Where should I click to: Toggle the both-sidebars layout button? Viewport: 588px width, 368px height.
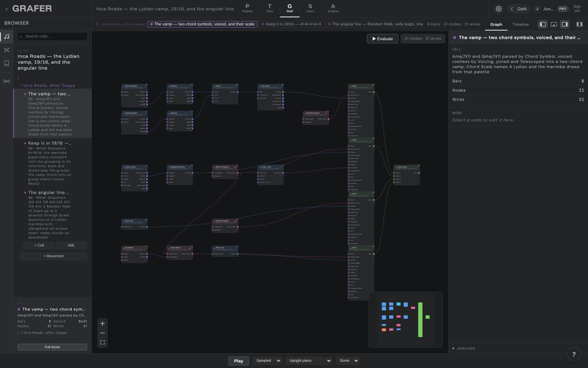tap(579, 24)
